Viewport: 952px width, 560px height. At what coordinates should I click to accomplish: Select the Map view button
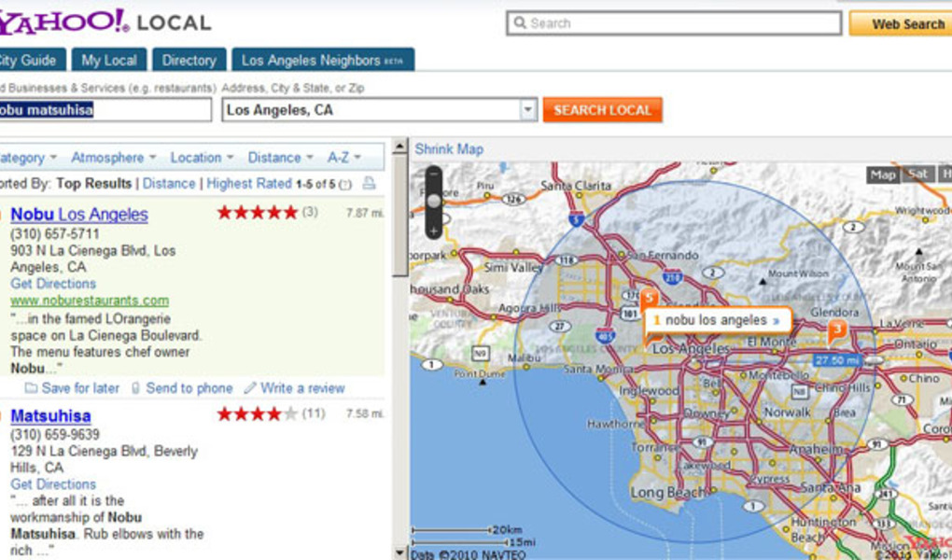pos(883,175)
